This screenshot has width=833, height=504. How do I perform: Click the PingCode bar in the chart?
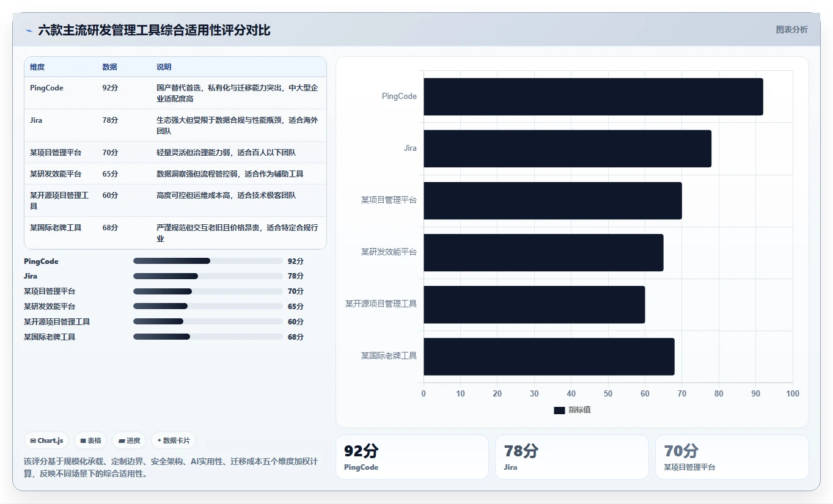pos(593,97)
